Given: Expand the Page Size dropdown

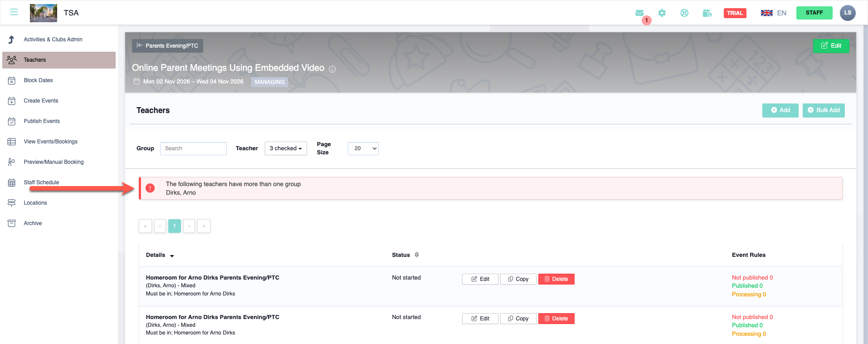Looking at the screenshot, I should coord(363,148).
